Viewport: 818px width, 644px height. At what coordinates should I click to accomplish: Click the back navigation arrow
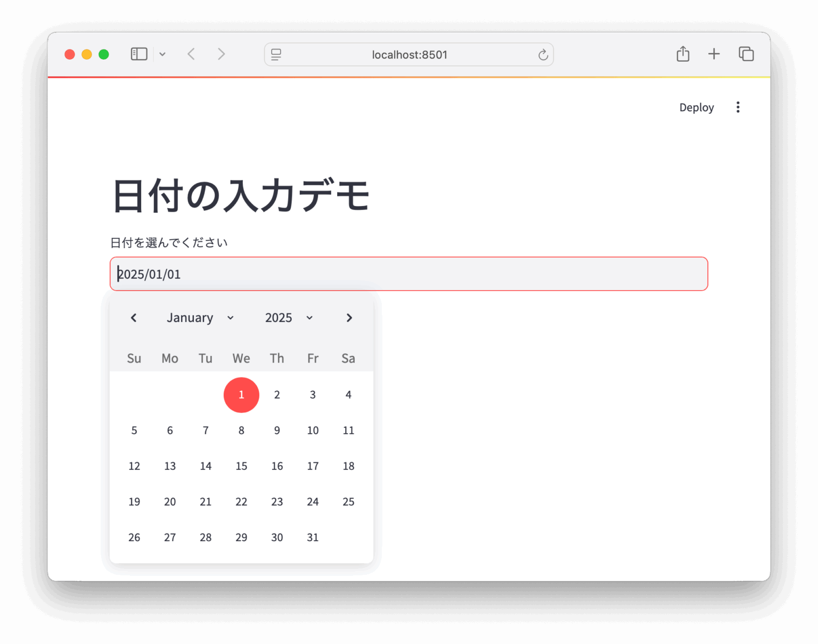191,54
